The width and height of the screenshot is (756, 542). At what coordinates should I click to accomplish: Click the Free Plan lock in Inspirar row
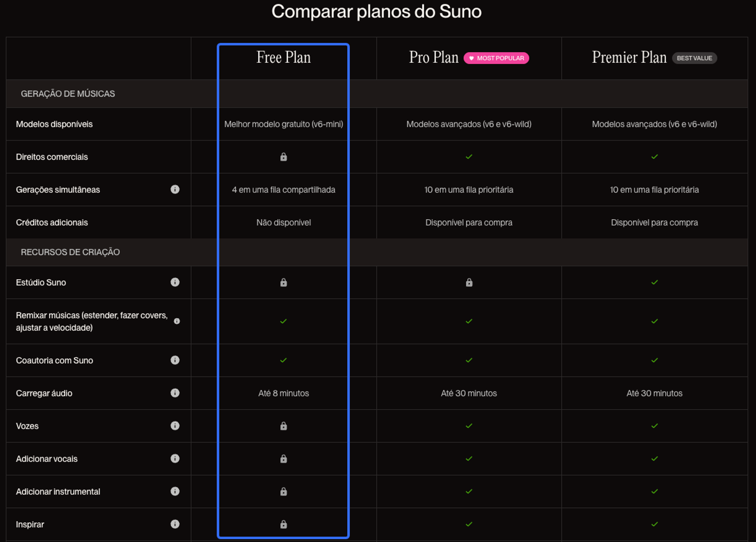pyautogui.click(x=283, y=525)
